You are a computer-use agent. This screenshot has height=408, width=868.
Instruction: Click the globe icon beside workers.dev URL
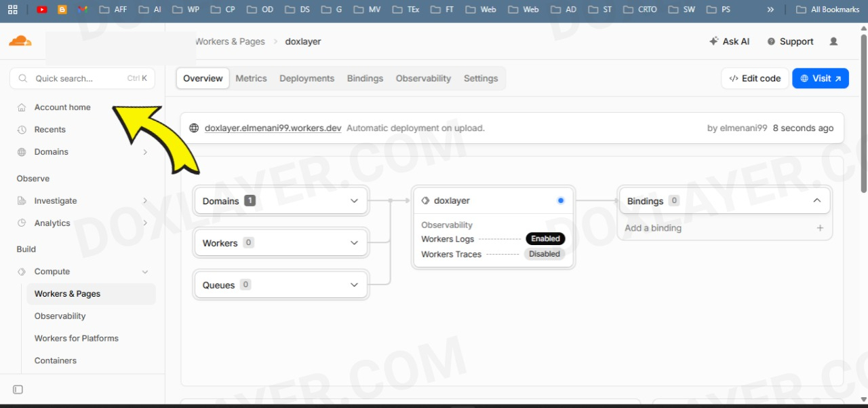[194, 128]
